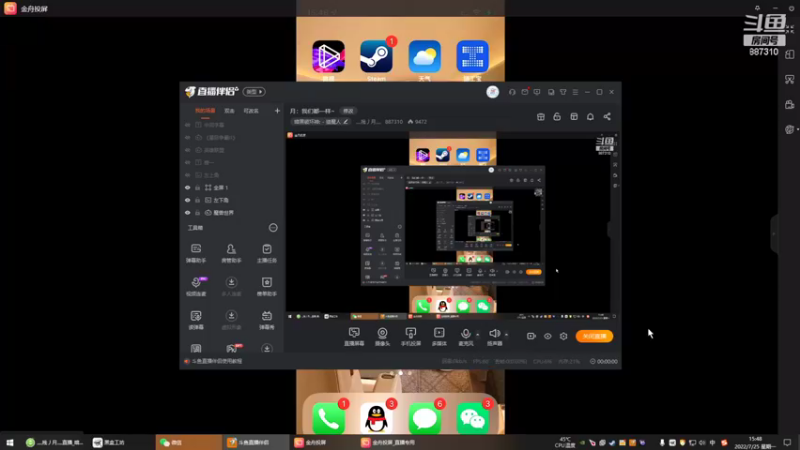Click the headset customer service icon
Screen dimensions: 800x450
[x=512, y=92]
